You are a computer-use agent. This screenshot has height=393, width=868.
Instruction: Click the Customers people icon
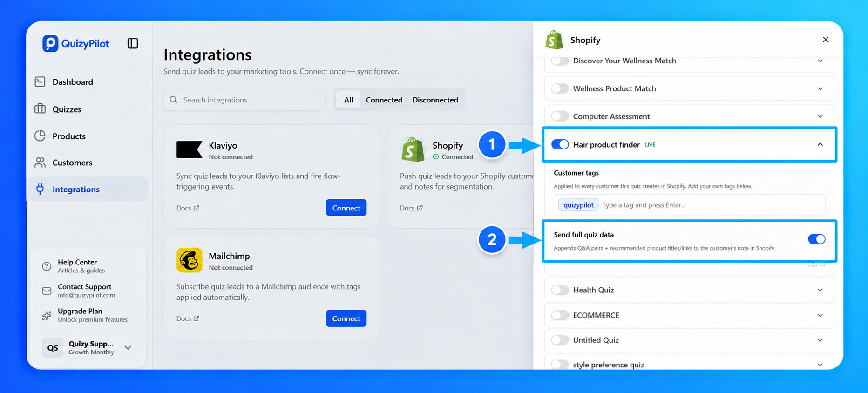coord(40,163)
